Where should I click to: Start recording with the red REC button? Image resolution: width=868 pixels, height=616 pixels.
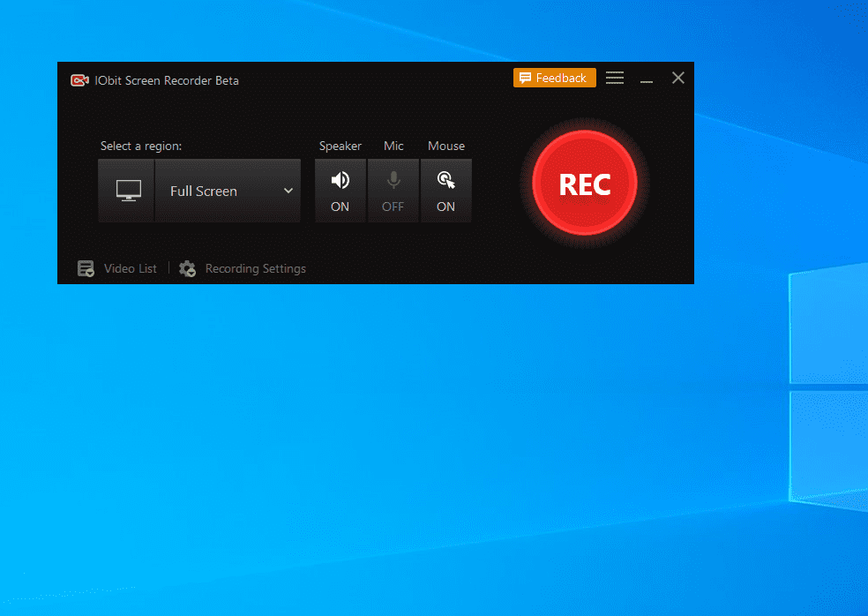click(585, 184)
